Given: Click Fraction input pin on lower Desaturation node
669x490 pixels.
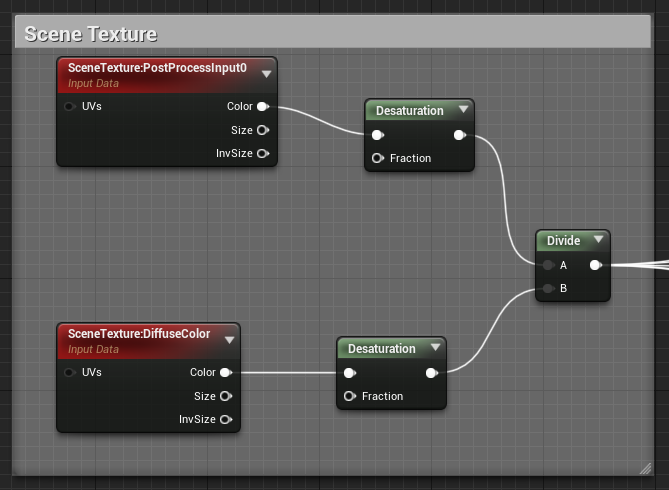Looking at the screenshot, I should 349,396.
